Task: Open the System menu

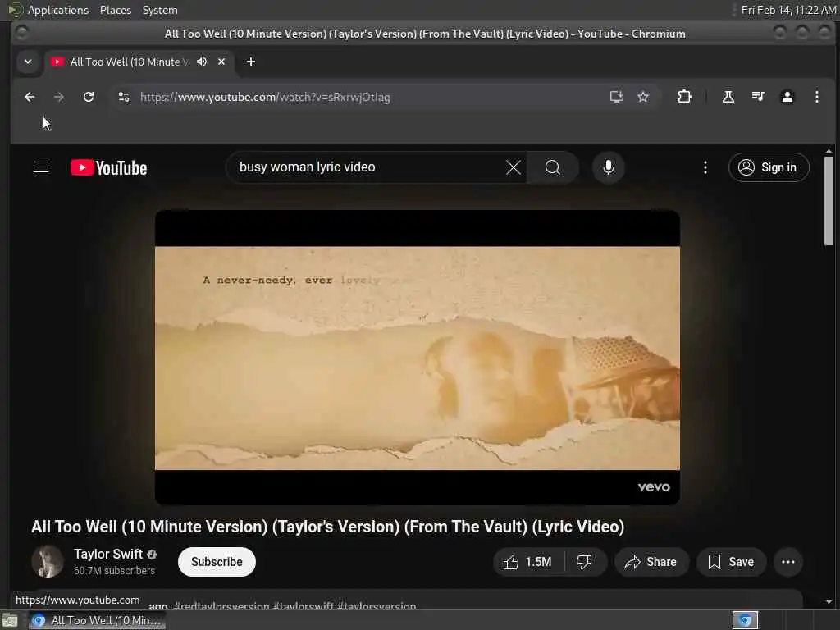Action: [x=160, y=10]
